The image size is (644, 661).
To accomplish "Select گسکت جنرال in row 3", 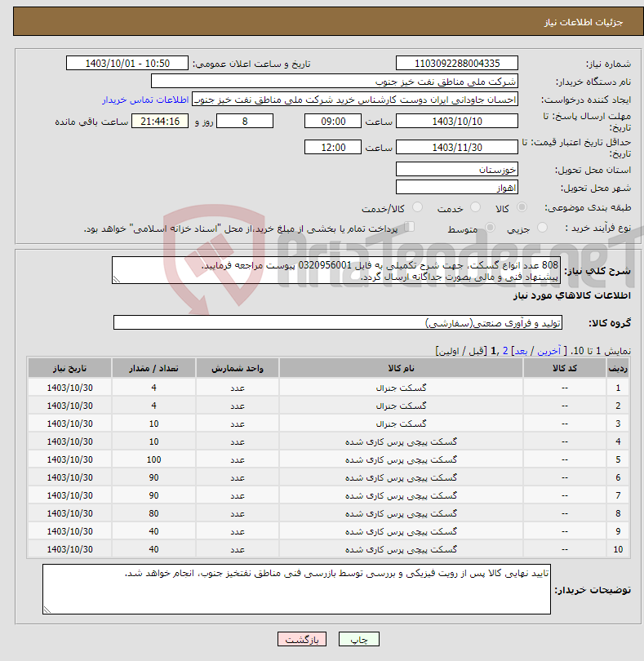I will pos(401,424).
